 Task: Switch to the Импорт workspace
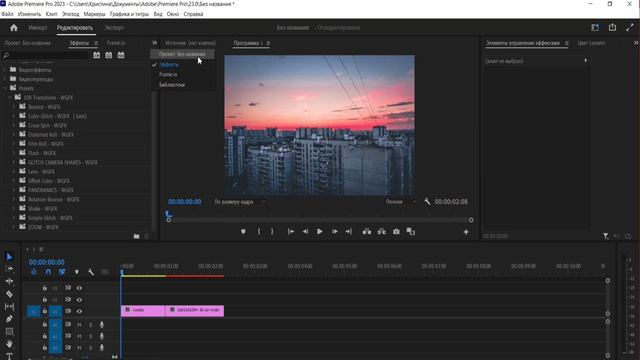pos(38,28)
